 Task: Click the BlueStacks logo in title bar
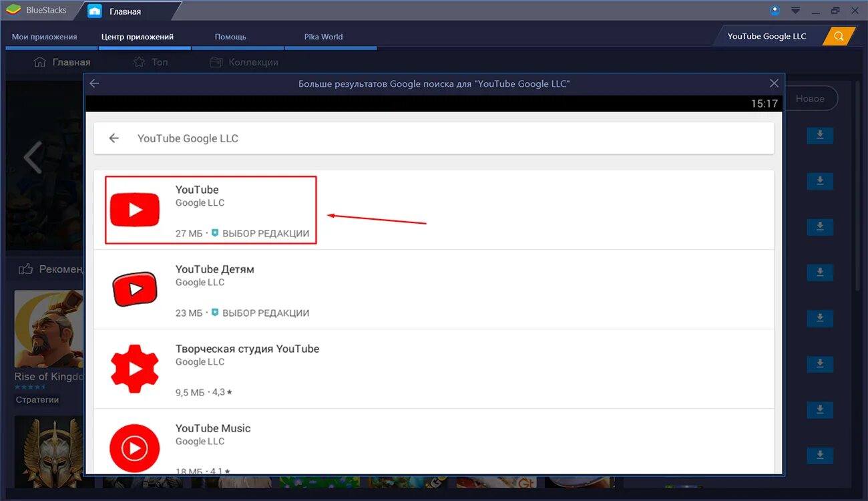[13, 11]
